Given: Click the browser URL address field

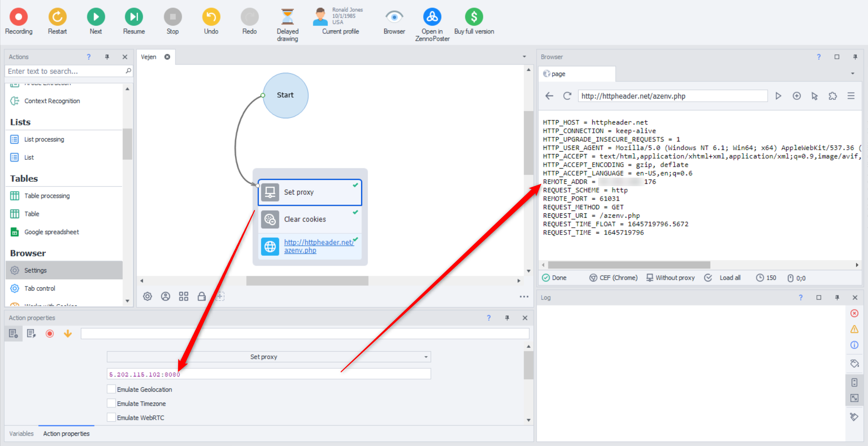Looking at the screenshot, I should point(673,96).
